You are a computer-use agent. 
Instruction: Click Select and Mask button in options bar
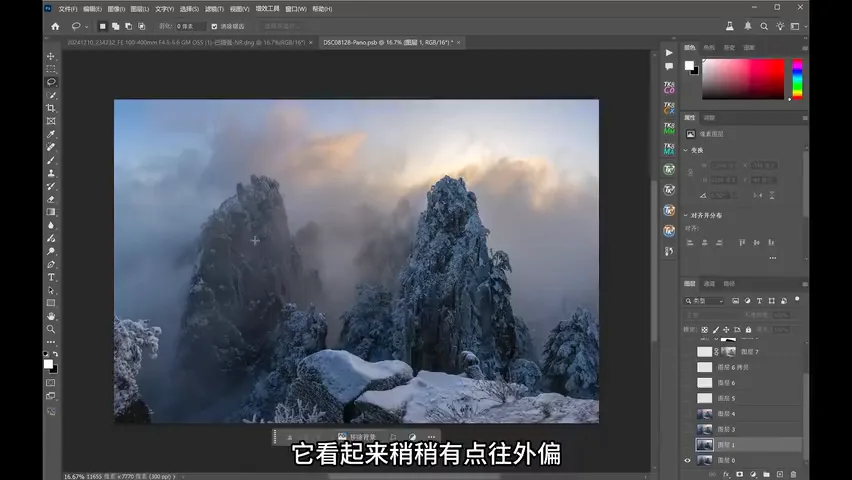click(x=281, y=26)
